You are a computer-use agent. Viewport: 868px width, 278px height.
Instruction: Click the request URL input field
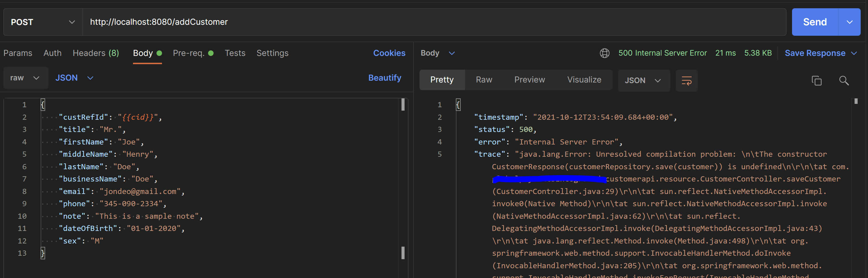[x=434, y=22]
